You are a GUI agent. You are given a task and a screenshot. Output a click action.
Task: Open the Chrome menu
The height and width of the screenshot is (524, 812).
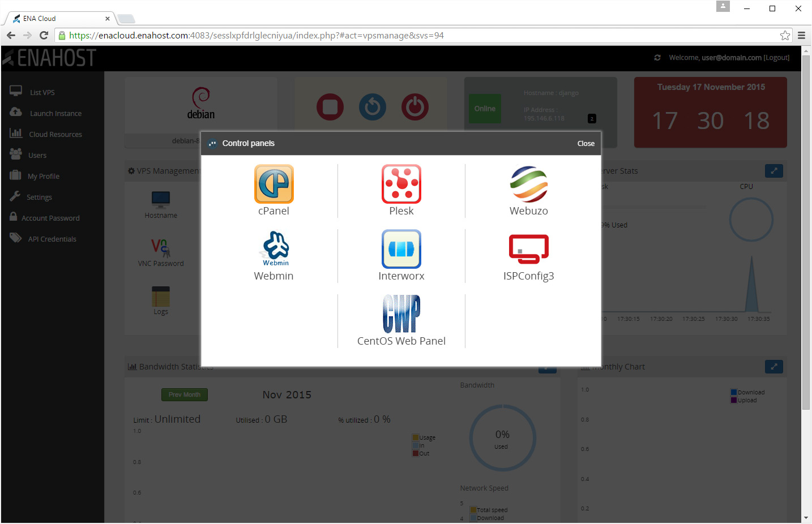[x=801, y=36]
